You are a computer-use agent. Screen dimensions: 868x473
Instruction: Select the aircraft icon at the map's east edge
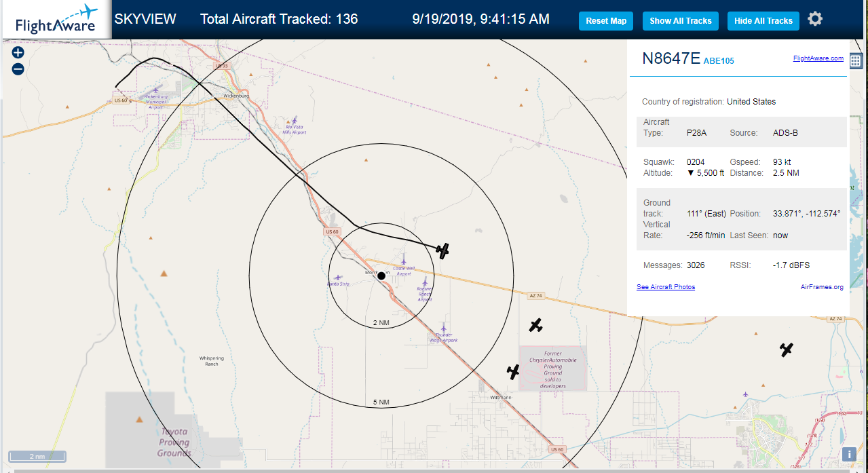pyautogui.click(x=787, y=349)
